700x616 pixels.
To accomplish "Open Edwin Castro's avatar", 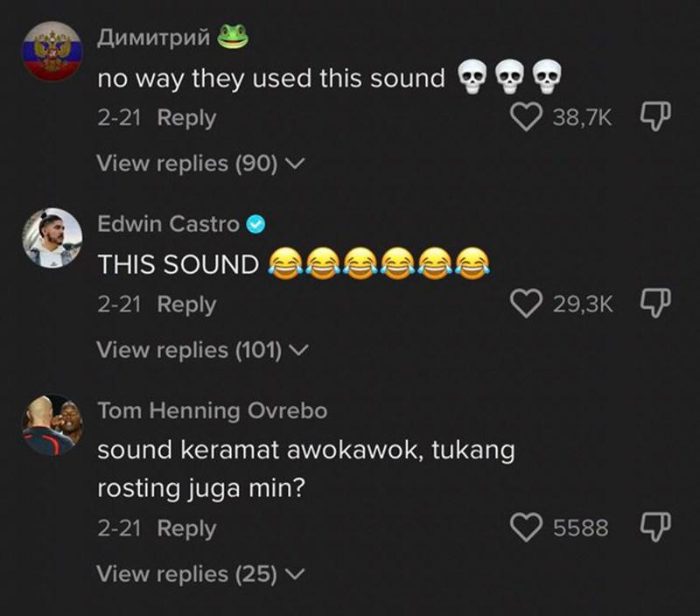I will point(51,237).
